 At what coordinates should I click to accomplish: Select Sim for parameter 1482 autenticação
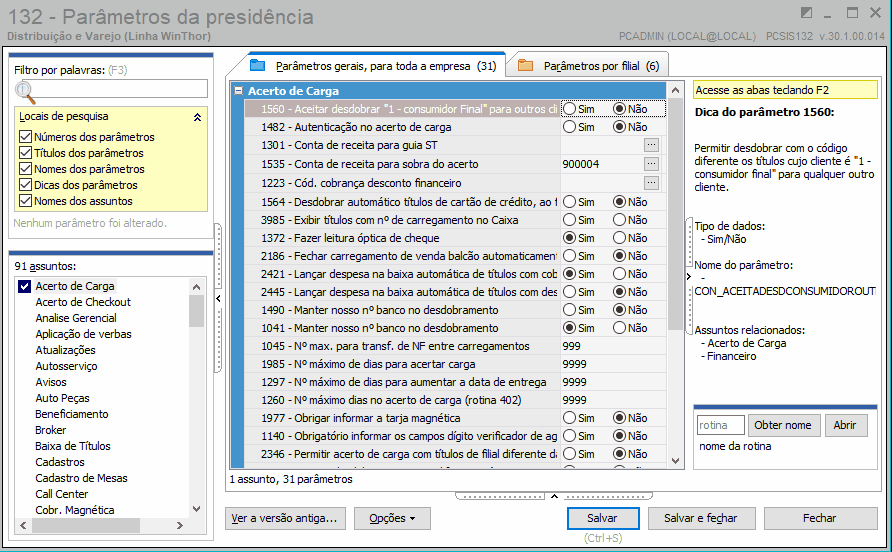pyautogui.click(x=569, y=127)
